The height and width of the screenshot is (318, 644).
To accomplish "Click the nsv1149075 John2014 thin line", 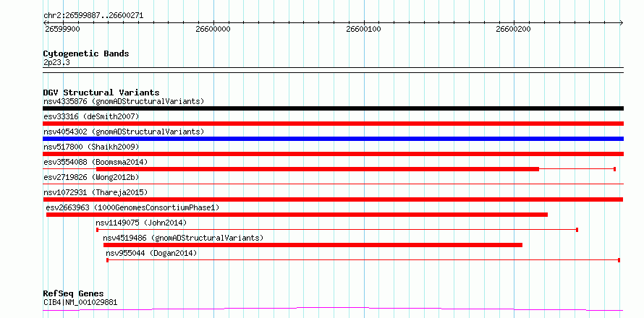I will 337,230.
